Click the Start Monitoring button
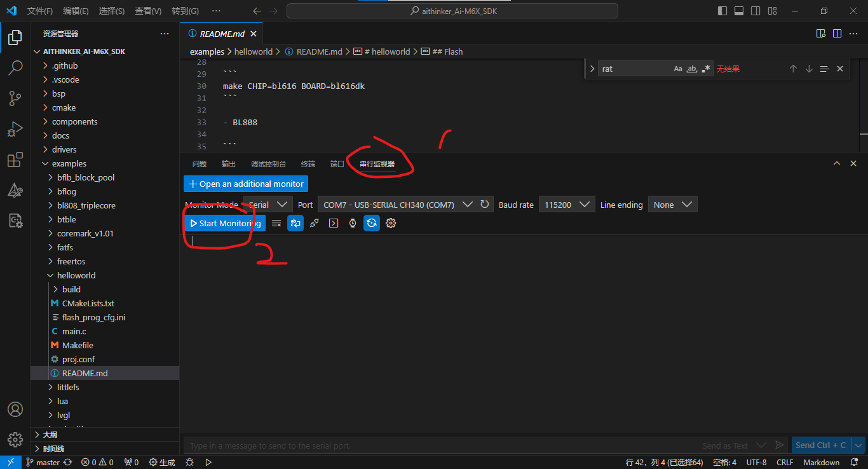Viewport: 868px width, 469px height. (x=224, y=223)
